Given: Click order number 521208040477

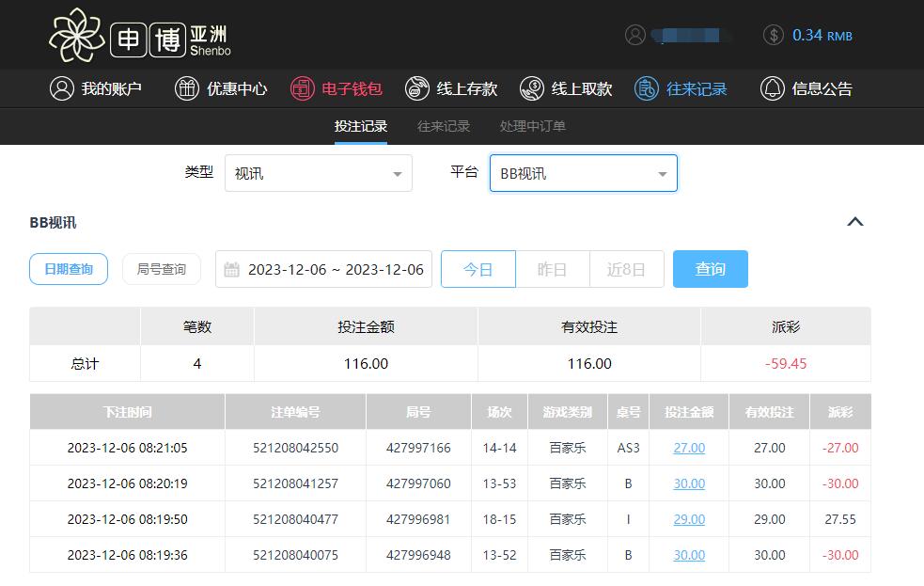Looking at the screenshot, I should [x=295, y=519].
